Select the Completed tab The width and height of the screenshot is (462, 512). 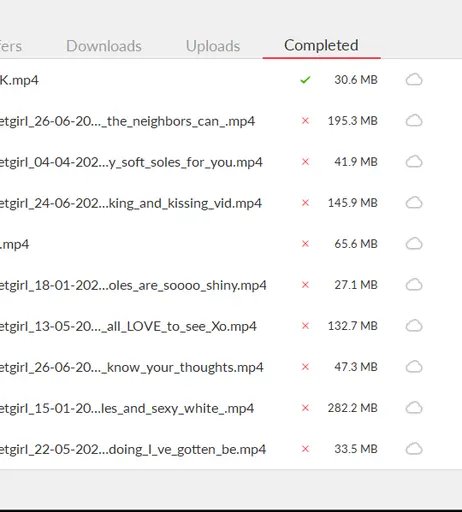click(x=321, y=45)
